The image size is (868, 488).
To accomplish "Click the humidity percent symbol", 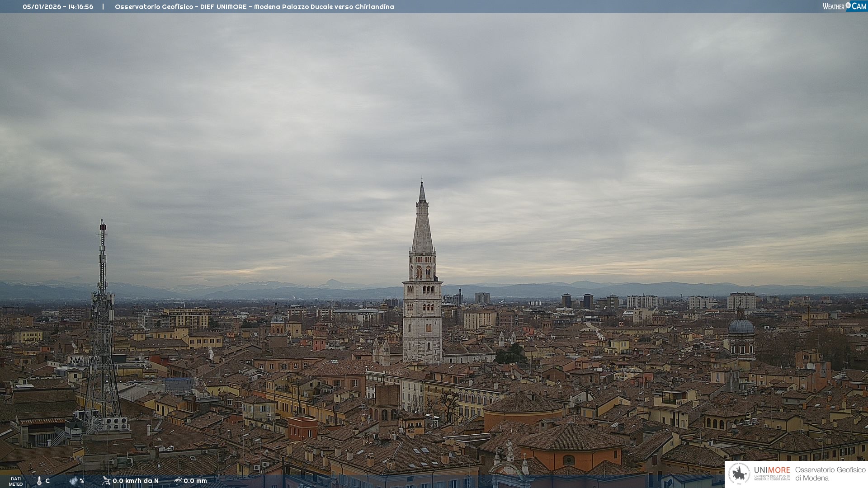I will pyautogui.click(x=82, y=481).
